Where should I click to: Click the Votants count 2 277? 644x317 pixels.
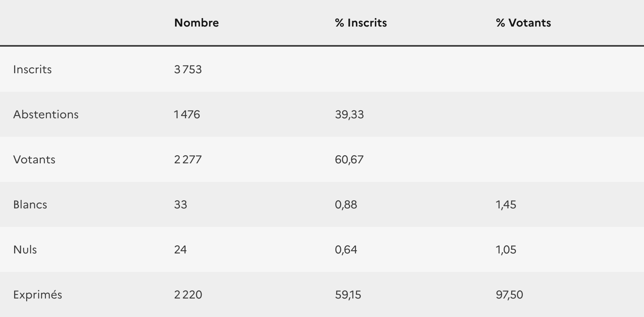(188, 160)
